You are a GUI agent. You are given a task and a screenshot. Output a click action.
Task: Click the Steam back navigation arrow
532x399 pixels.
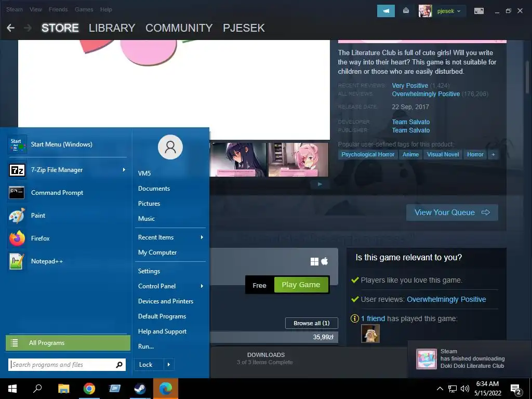click(10, 28)
